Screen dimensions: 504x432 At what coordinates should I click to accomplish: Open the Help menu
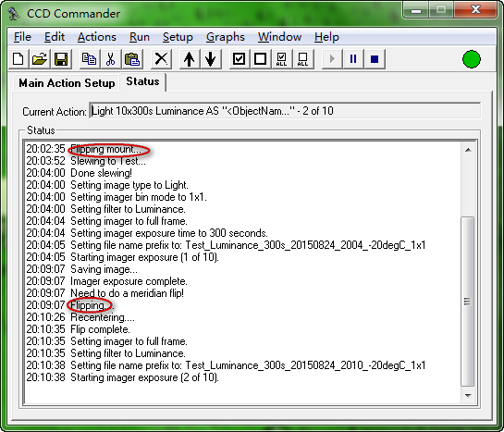326,37
